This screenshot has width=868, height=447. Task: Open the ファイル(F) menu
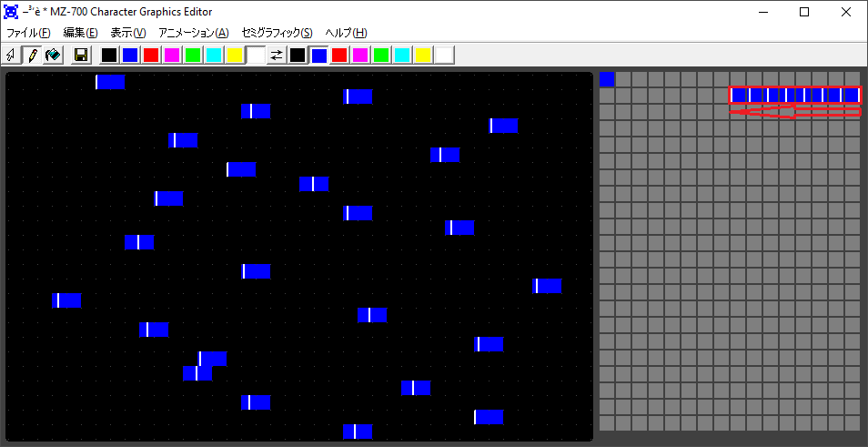[x=28, y=33]
